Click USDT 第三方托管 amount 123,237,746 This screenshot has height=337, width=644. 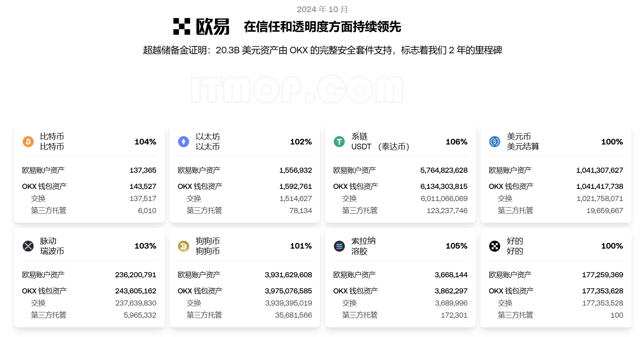tap(447, 211)
